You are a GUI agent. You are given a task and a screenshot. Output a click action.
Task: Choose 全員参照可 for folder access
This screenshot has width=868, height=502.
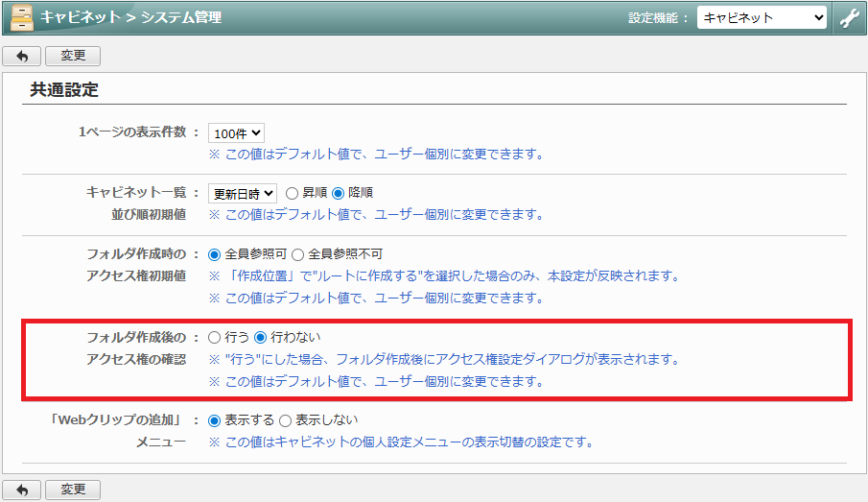pyautogui.click(x=215, y=254)
